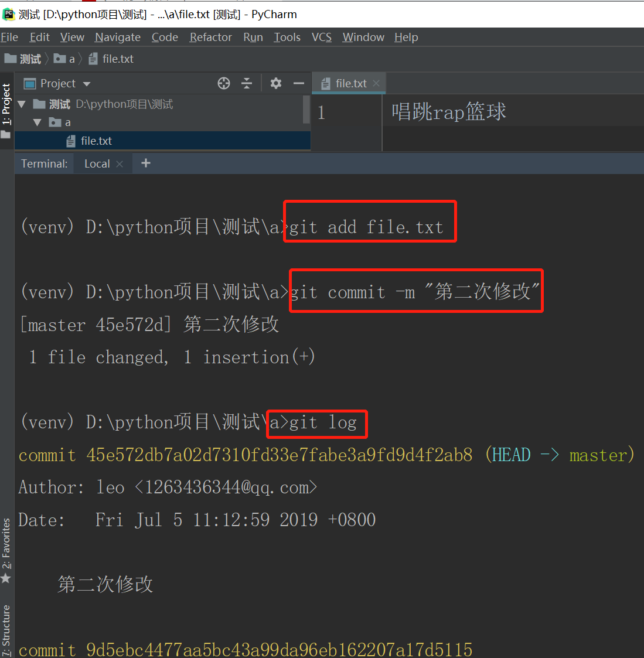Click line number 1 in the editor gutter
644x658 pixels.
(321, 112)
